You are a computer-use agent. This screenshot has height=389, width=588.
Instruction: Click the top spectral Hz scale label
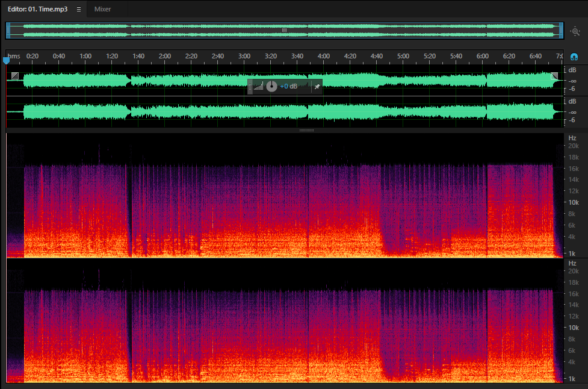coord(572,138)
